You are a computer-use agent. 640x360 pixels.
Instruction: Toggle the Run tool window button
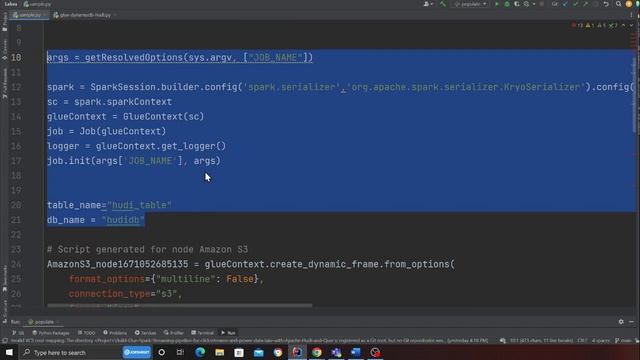[228, 333]
